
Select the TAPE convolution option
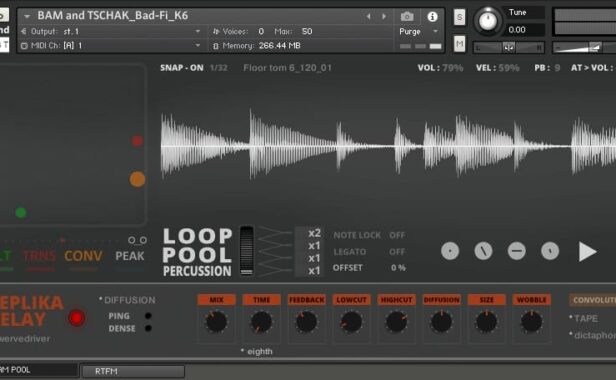coord(586,318)
